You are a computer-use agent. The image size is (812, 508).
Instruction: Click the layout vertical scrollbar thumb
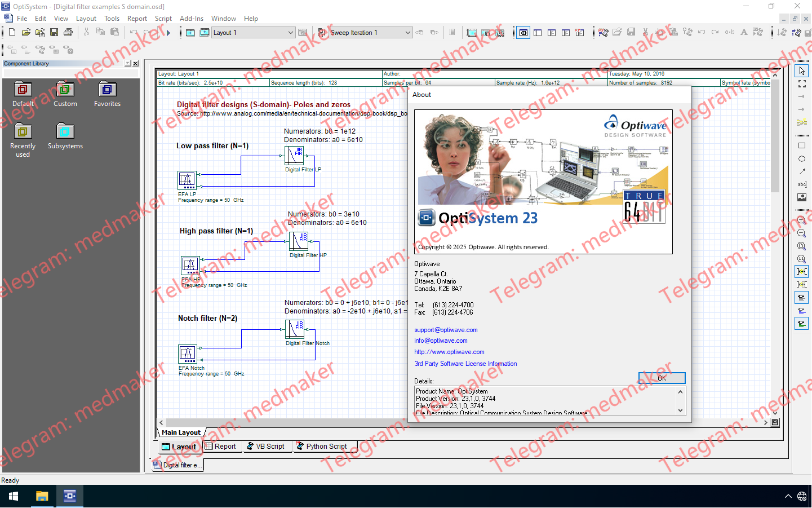[x=775, y=135]
